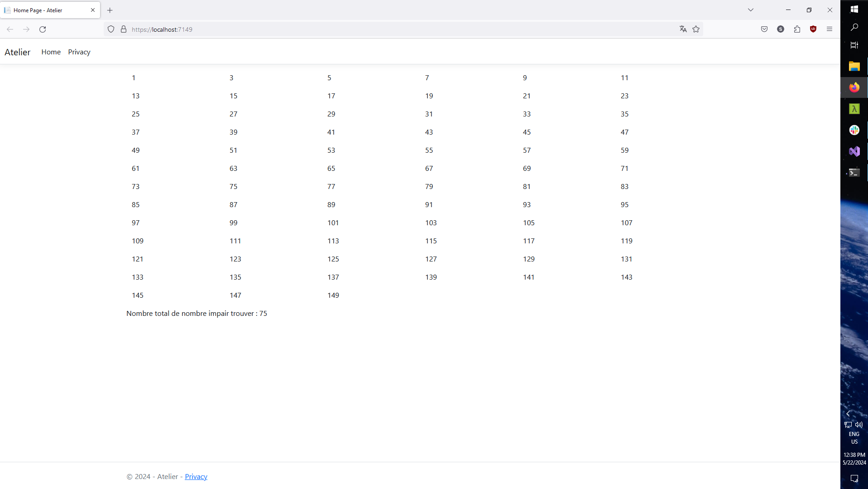This screenshot has width=868, height=489.
Task: Translate the page using the translation icon
Action: (683, 29)
